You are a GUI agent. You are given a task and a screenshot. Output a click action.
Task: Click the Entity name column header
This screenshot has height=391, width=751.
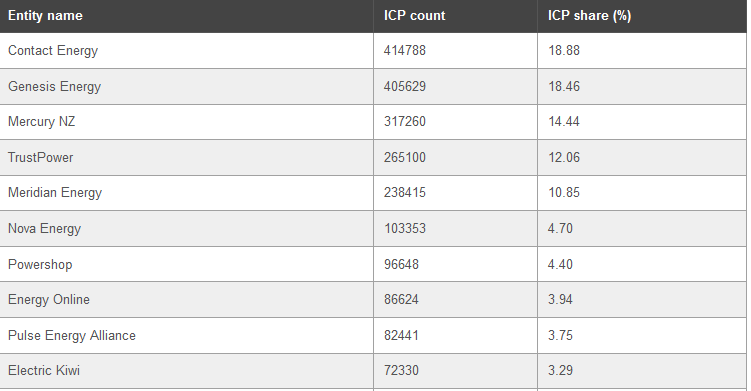tap(45, 15)
